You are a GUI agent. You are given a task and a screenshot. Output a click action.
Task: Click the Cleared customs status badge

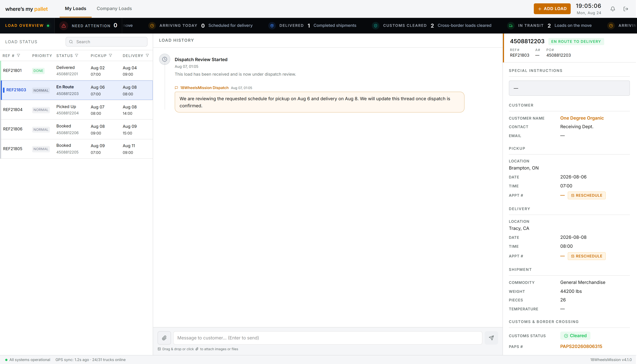[x=575, y=336]
